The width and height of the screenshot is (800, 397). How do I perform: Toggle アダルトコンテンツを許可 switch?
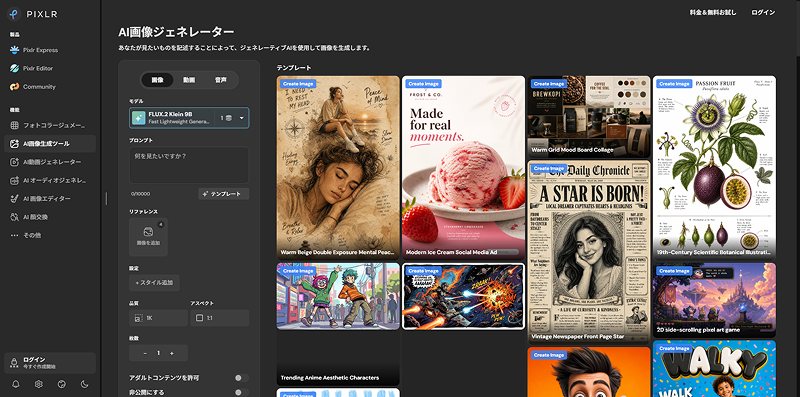(x=241, y=378)
